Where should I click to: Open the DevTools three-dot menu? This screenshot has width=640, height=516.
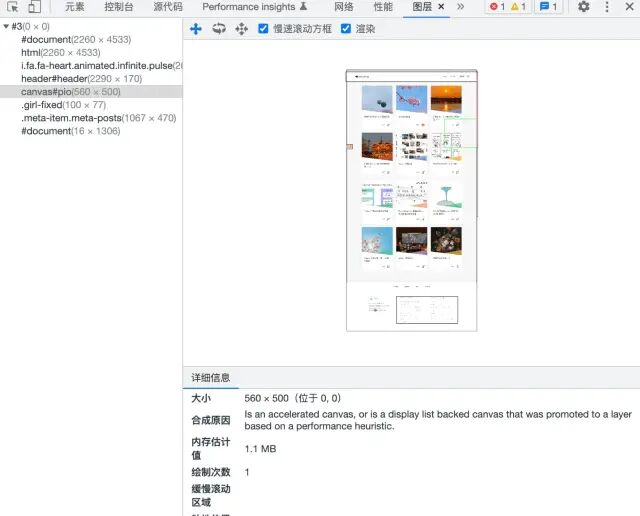(x=607, y=7)
